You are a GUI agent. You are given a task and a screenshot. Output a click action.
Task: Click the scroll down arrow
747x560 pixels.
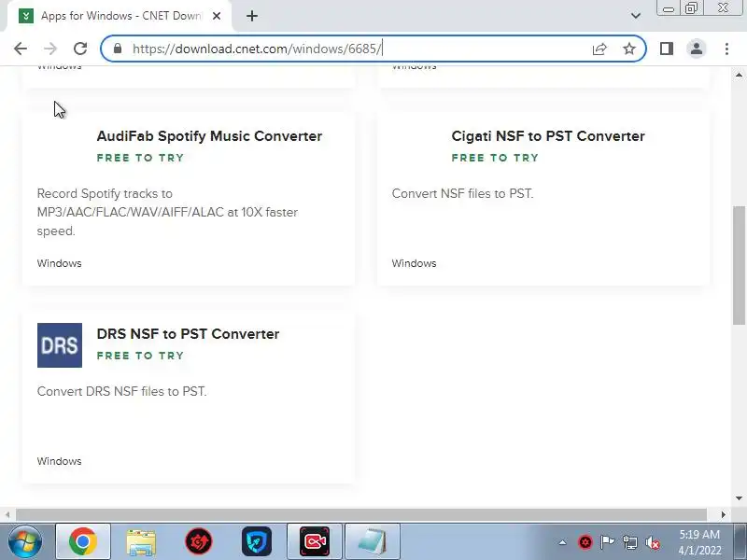click(739, 498)
